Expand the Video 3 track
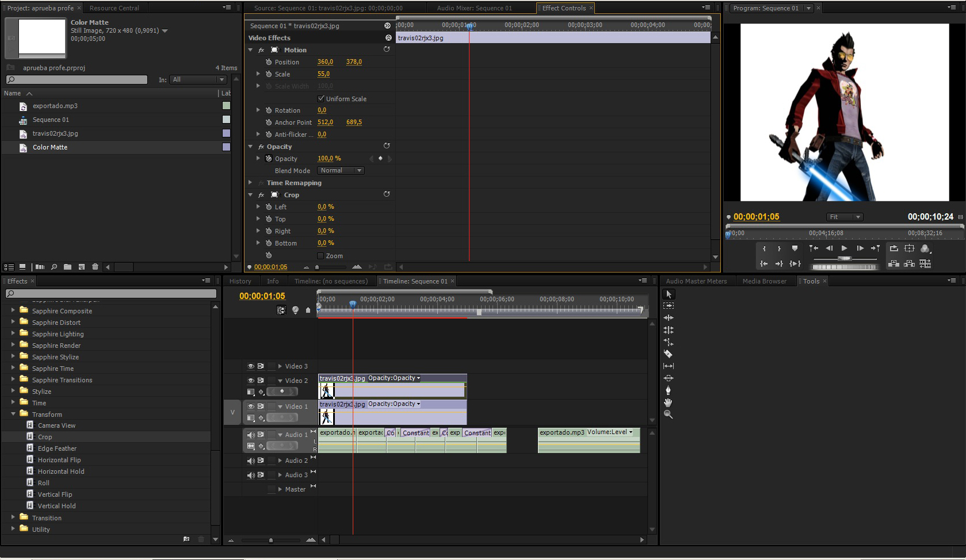This screenshot has height=560, width=966. (280, 366)
